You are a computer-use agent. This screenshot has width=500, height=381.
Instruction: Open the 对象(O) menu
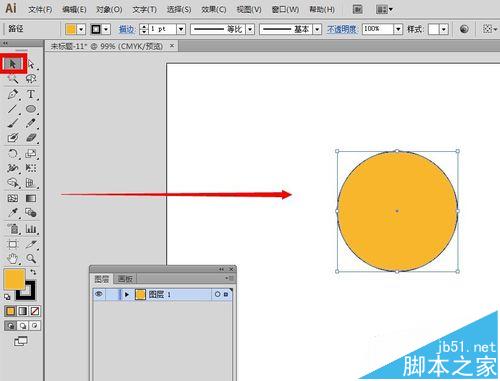click(x=109, y=10)
